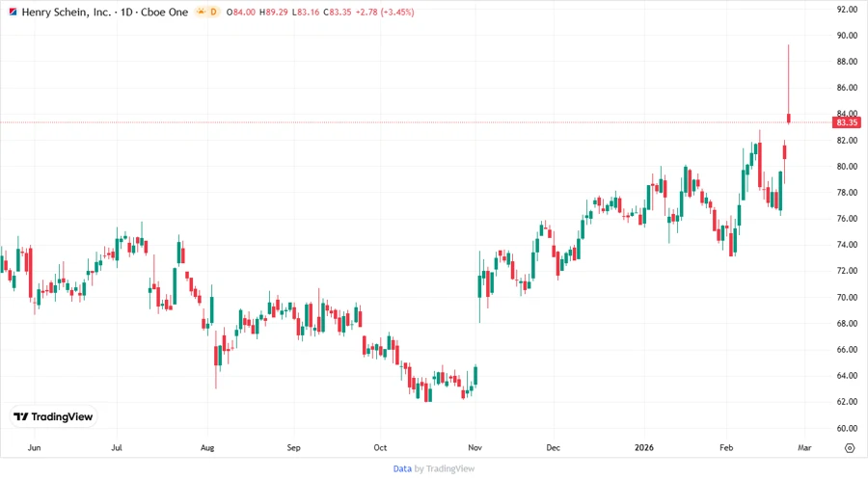Click the 2026 time axis label
Image resolution: width=868 pixels, height=480 pixels.
644,447
